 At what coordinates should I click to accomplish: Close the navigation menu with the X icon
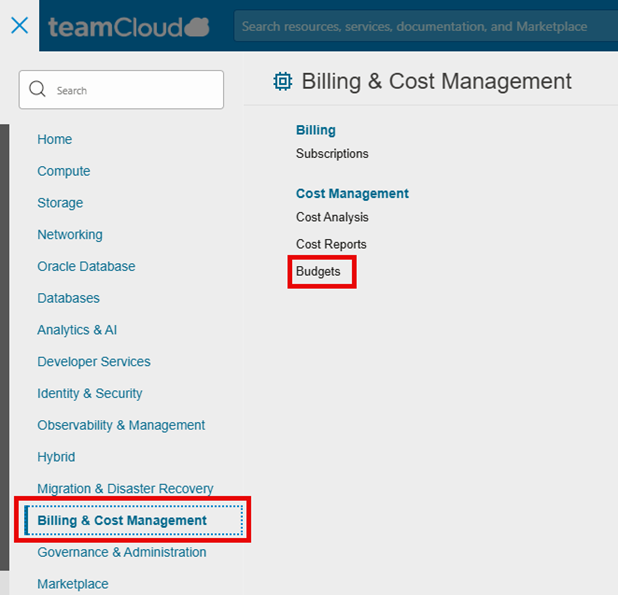coord(19,26)
